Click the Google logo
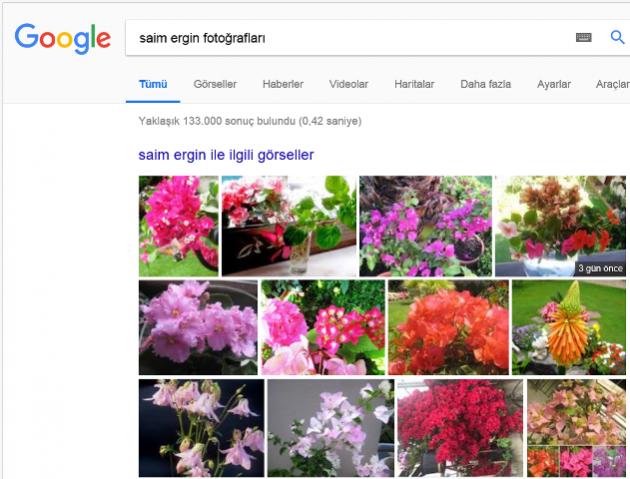 [63, 38]
